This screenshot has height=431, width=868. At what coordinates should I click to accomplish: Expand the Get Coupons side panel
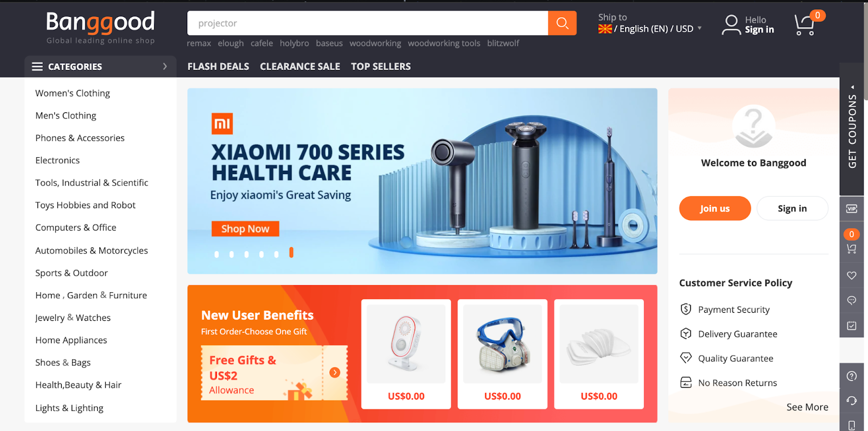(852, 129)
